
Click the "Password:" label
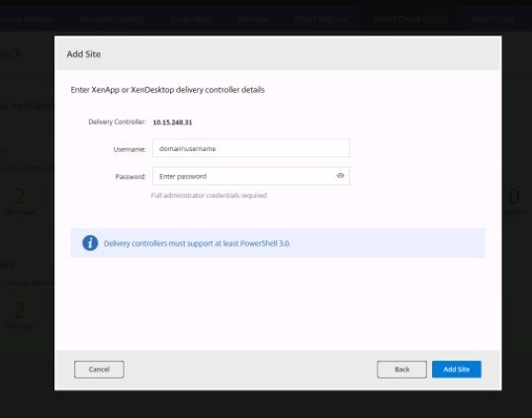[x=131, y=177]
